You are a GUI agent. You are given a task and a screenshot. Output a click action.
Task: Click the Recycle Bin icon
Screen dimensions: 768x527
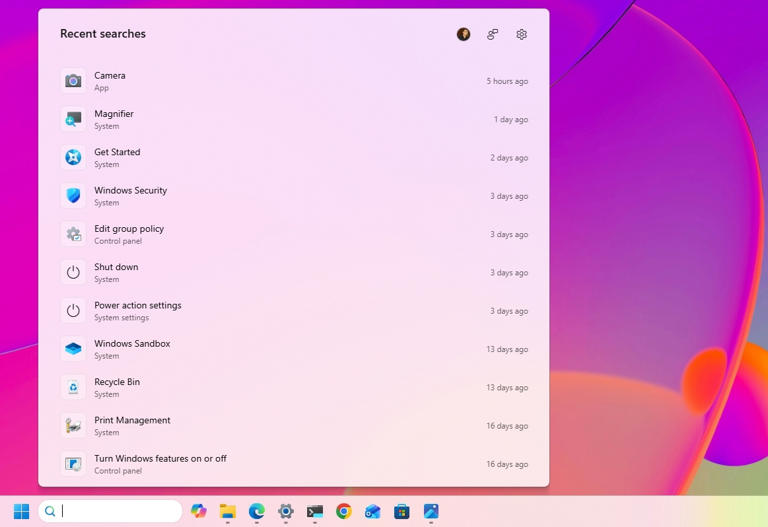(x=73, y=387)
